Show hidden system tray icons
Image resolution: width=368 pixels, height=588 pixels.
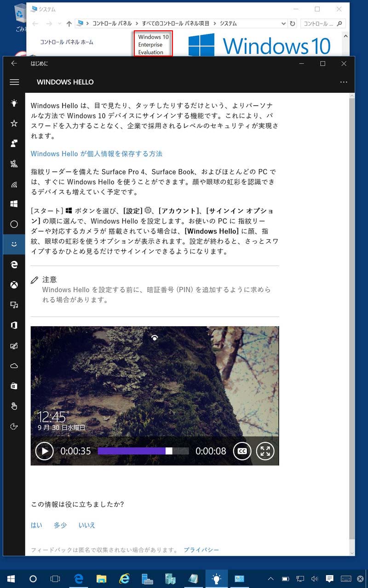(270, 579)
